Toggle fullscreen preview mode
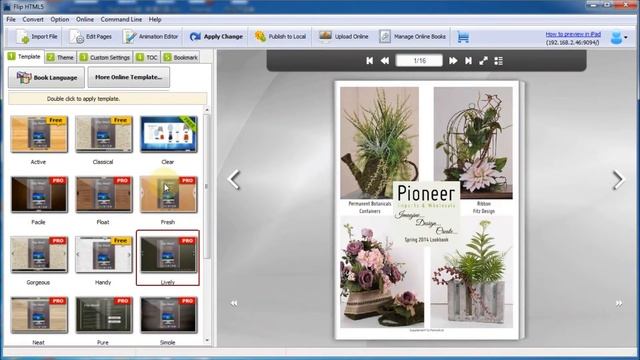The height and width of the screenshot is (360, 640). (x=483, y=61)
